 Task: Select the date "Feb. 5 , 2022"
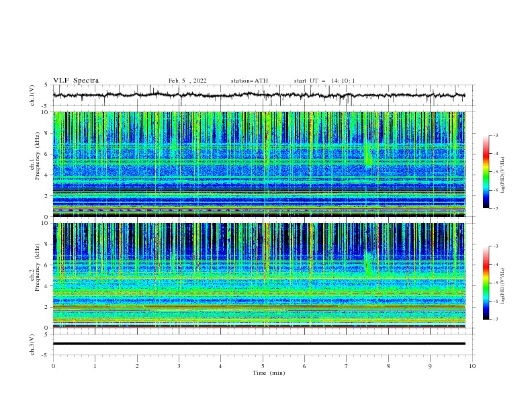[x=187, y=81]
